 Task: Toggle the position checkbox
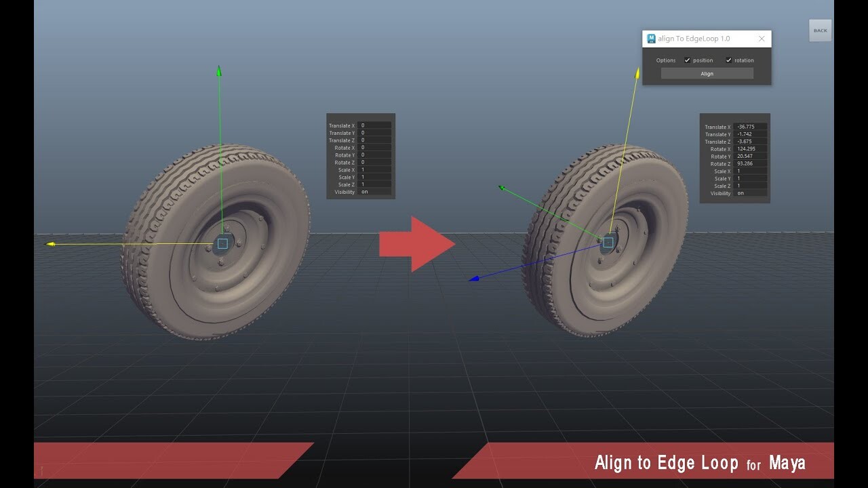tap(688, 60)
